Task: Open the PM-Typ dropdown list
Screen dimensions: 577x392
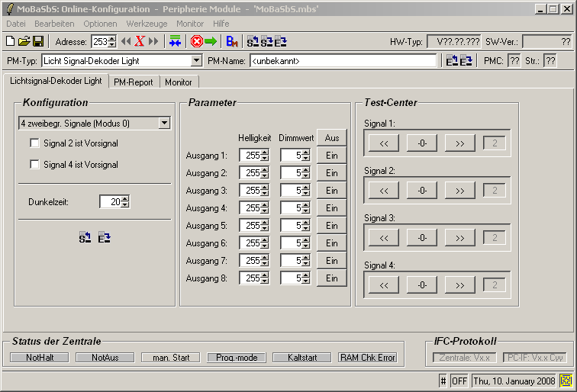Action: click(x=196, y=60)
